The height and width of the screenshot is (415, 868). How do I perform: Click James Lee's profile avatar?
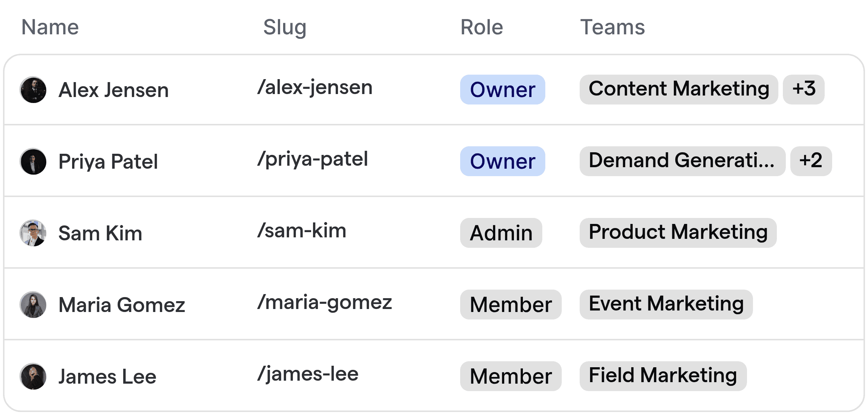coord(33,376)
